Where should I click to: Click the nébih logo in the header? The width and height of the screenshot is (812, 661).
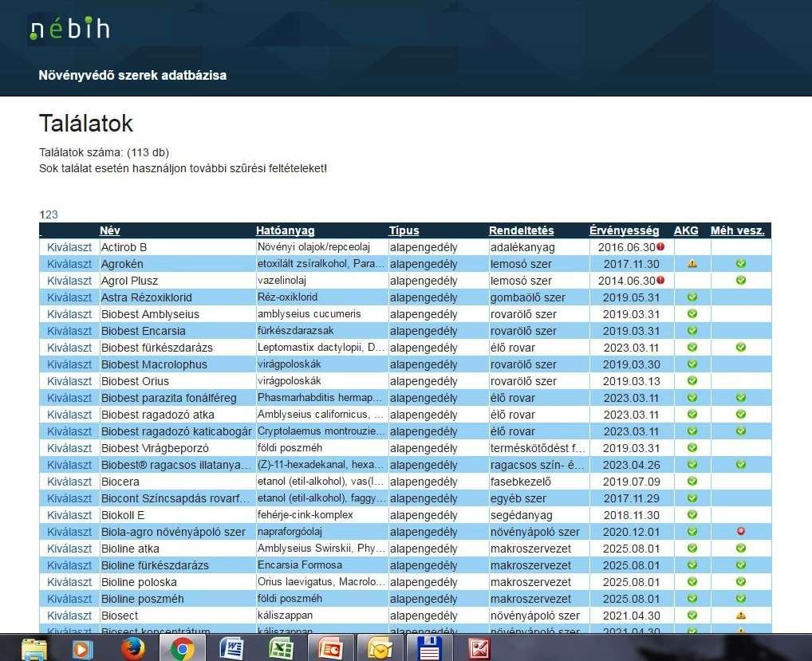point(69,29)
